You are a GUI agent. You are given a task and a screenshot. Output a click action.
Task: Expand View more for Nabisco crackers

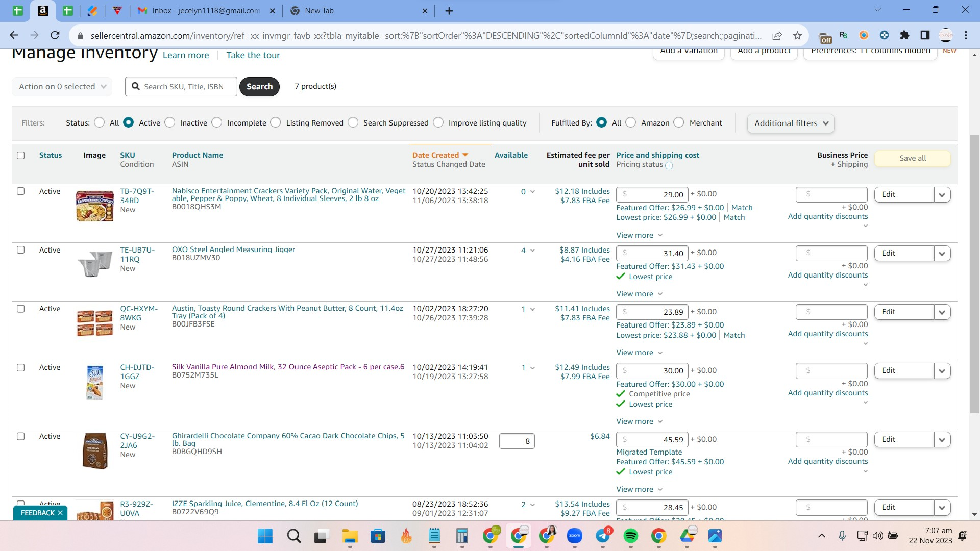(639, 235)
